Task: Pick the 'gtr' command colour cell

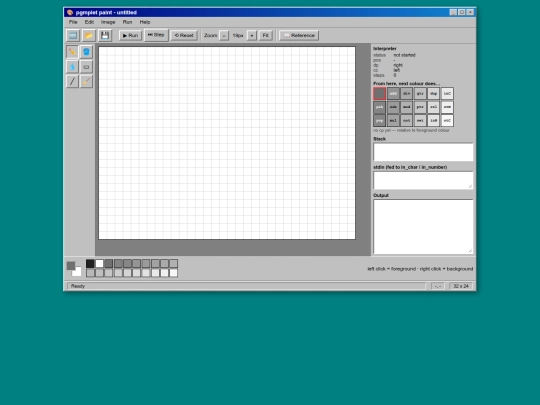Action: 420,94
